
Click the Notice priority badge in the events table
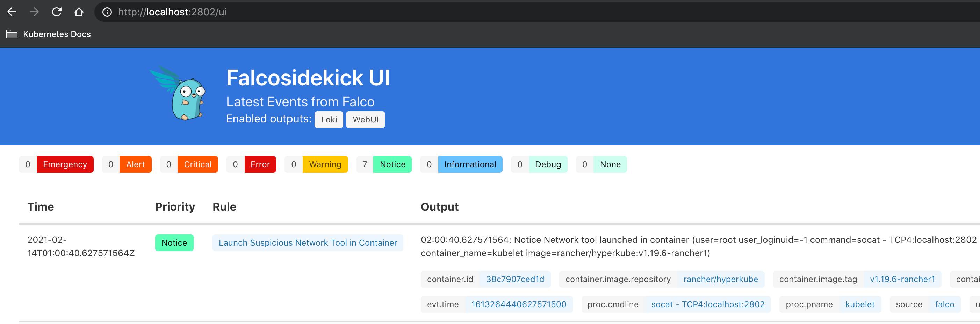pyautogui.click(x=174, y=242)
